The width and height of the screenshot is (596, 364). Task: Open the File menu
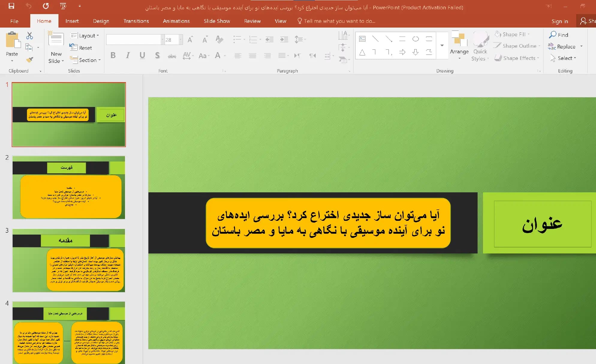point(14,21)
